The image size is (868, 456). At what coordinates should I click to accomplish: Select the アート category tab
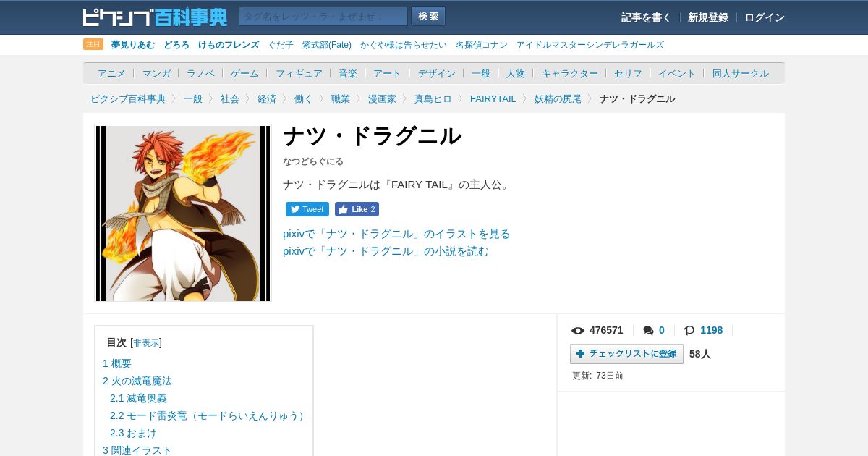[x=387, y=73]
